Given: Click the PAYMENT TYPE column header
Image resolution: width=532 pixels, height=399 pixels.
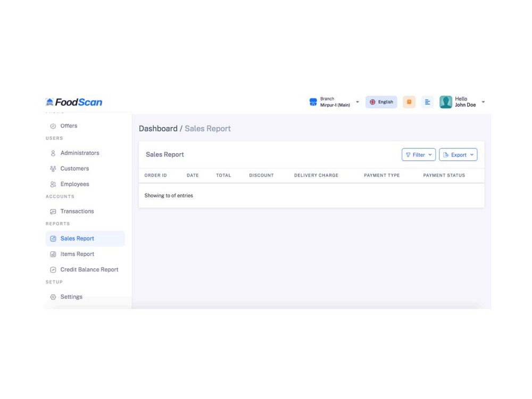Looking at the screenshot, I should coord(381,176).
